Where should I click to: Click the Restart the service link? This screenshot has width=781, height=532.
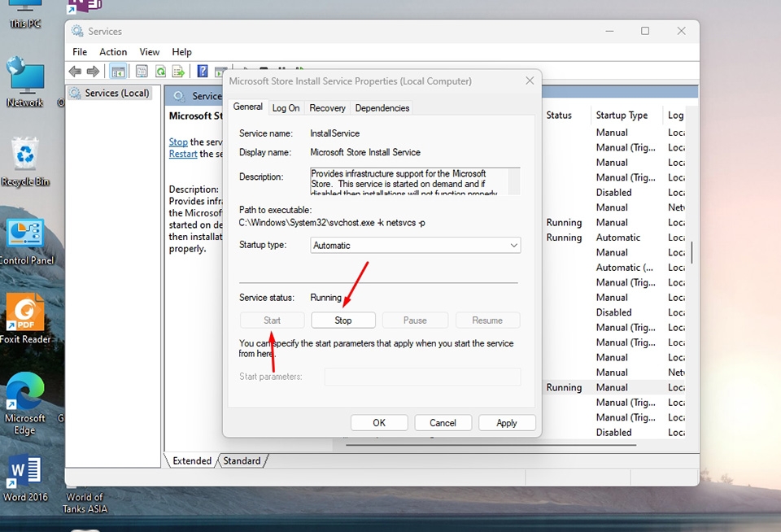tap(183, 154)
